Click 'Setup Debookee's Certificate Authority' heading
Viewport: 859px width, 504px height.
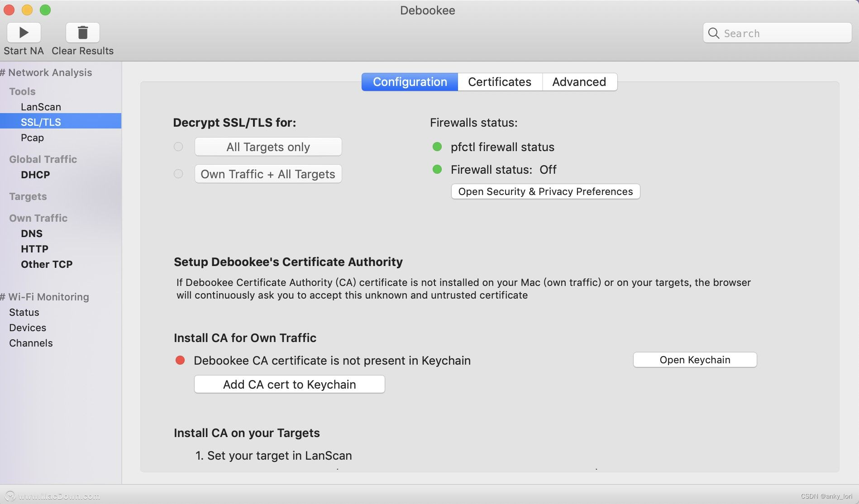(288, 262)
